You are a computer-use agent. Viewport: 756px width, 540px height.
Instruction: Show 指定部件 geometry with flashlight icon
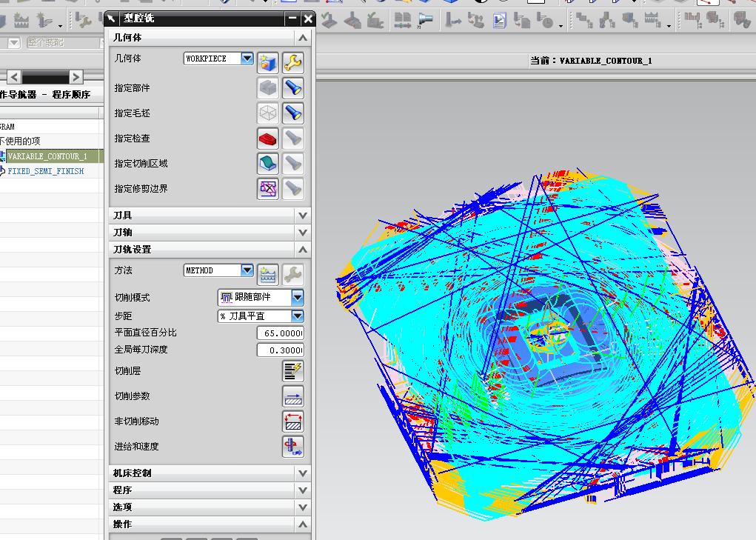click(x=293, y=87)
